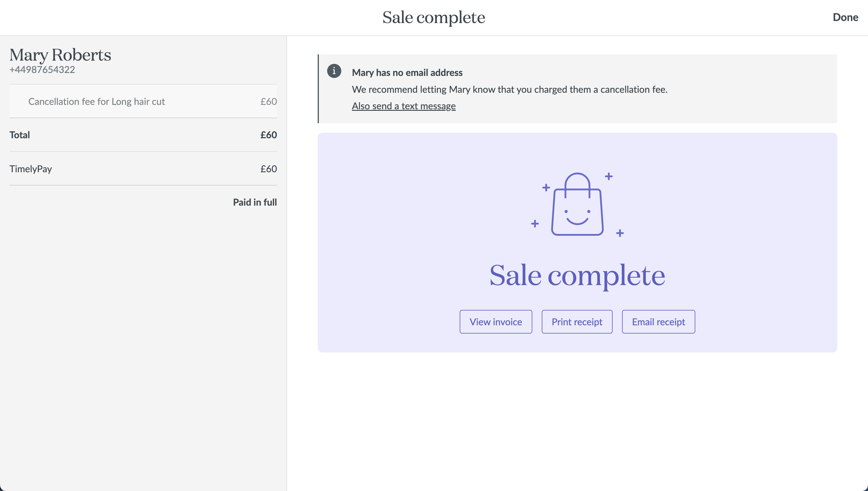Choose the Email receipt button
Screen dimensions: 868x491
coord(658,322)
